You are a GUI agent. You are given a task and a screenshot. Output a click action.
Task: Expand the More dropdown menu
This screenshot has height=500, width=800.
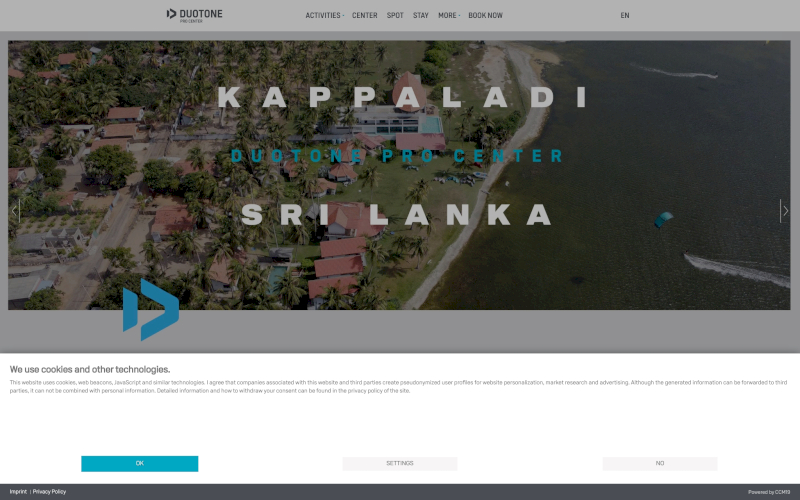point(449,15)
